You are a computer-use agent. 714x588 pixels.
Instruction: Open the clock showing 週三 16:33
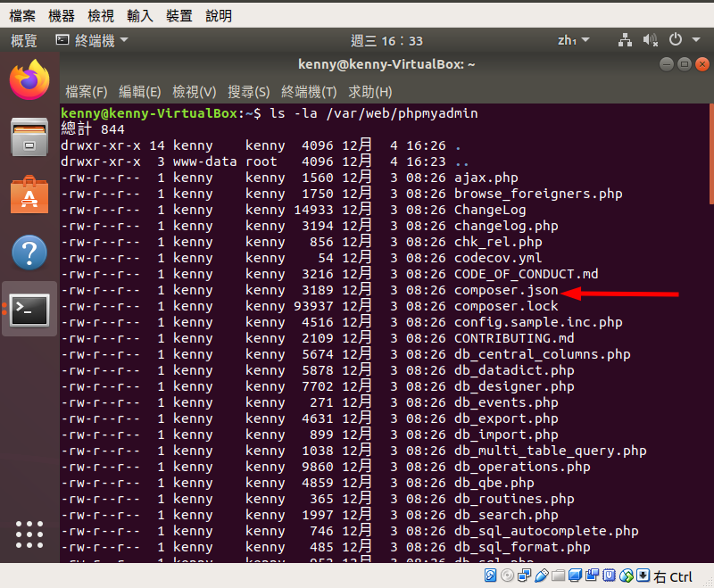(x=386, y=40)
